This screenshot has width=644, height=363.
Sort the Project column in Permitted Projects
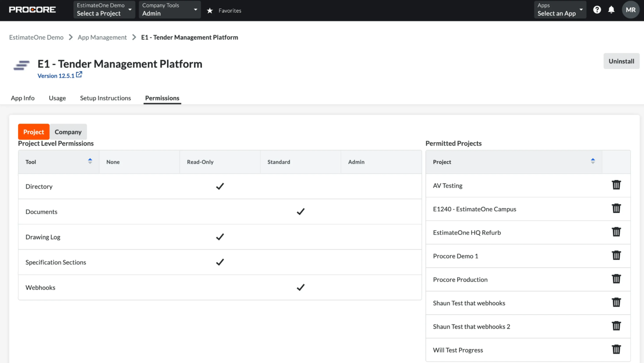(593, 161)
